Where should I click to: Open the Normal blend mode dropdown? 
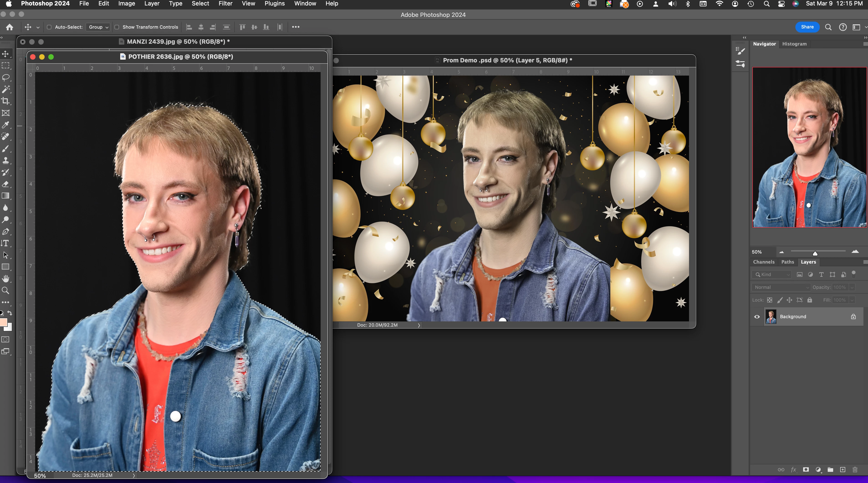[x=781, y=287]
